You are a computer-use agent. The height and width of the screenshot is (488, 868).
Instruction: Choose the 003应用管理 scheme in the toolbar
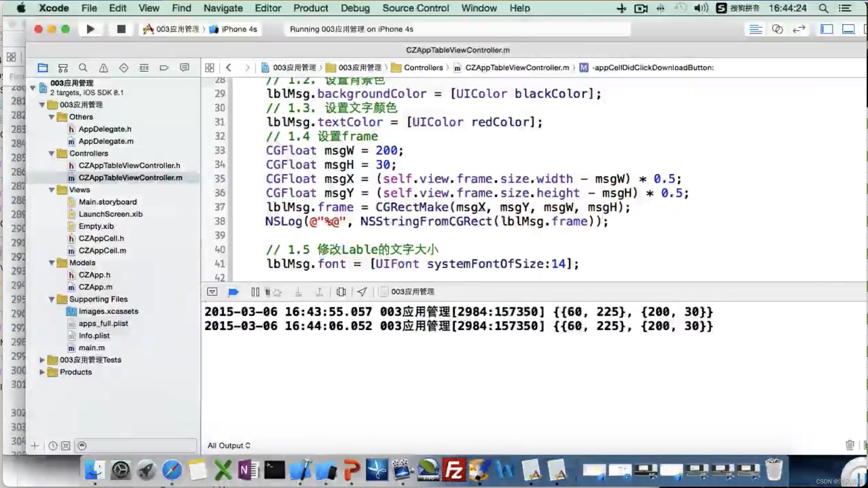(x=171, y=29)
